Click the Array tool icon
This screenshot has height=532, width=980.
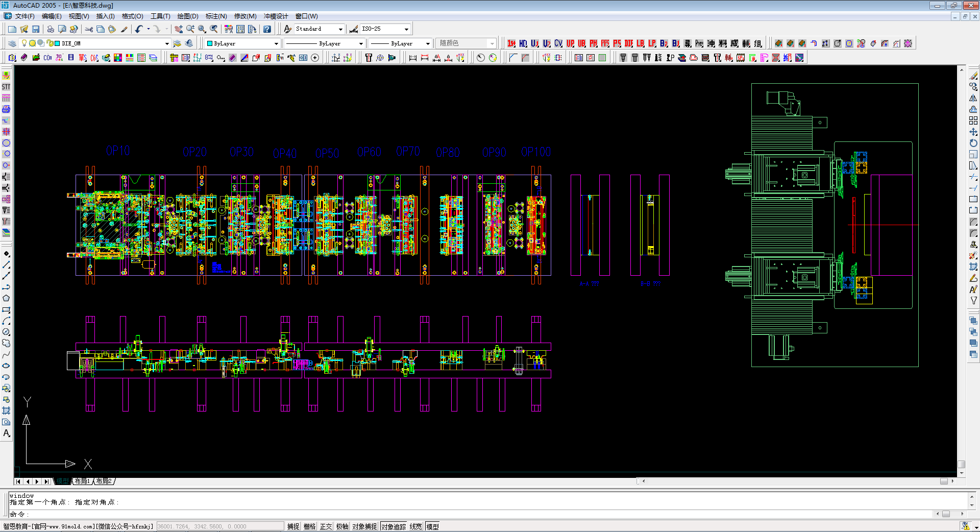[x=973, y=121]
